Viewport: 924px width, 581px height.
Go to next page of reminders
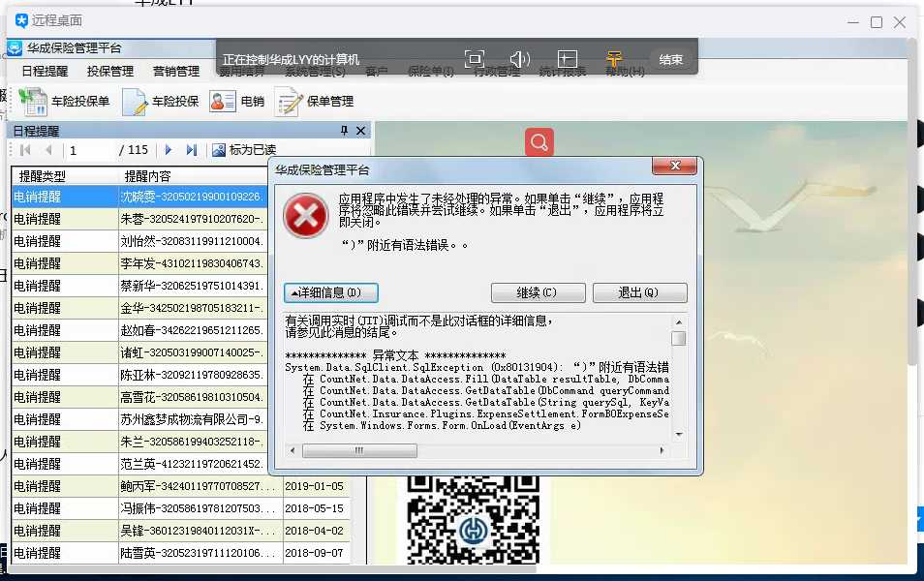(x=169, y=150)
